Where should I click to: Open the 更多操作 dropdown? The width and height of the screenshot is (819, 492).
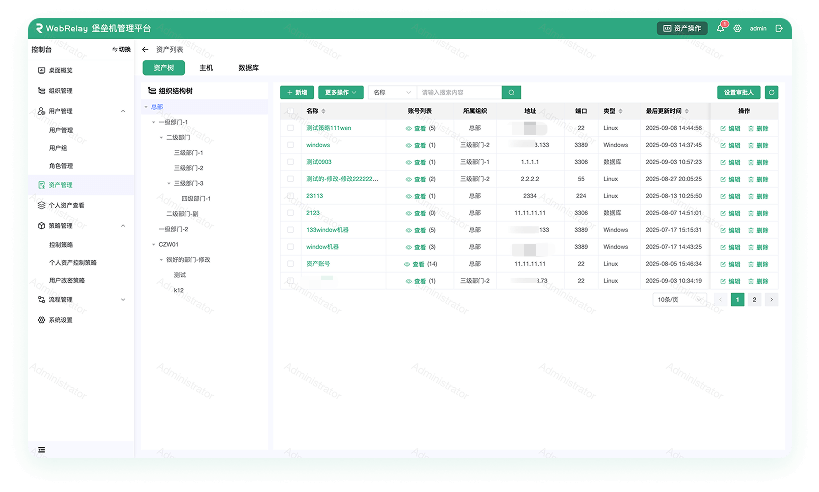pos(341,92)
